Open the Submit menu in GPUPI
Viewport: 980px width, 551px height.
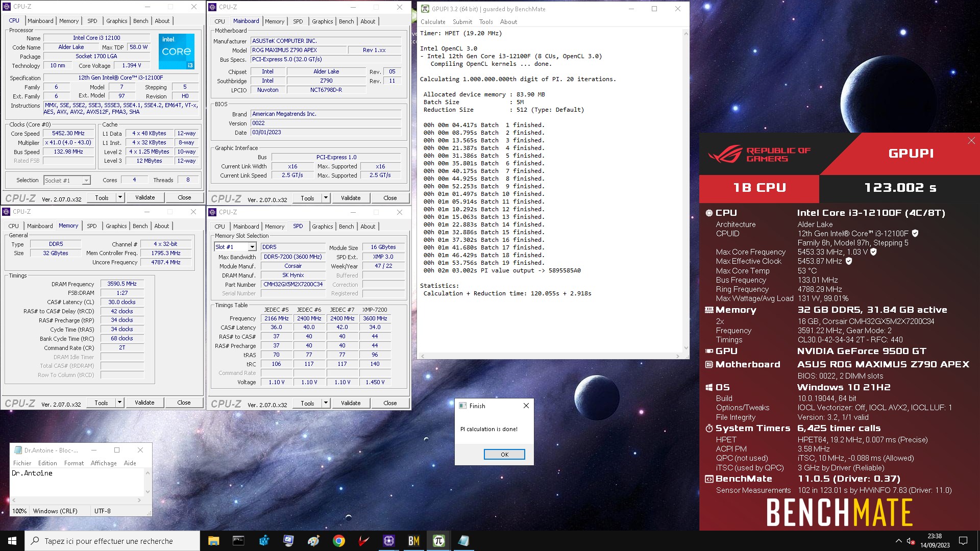462,22
